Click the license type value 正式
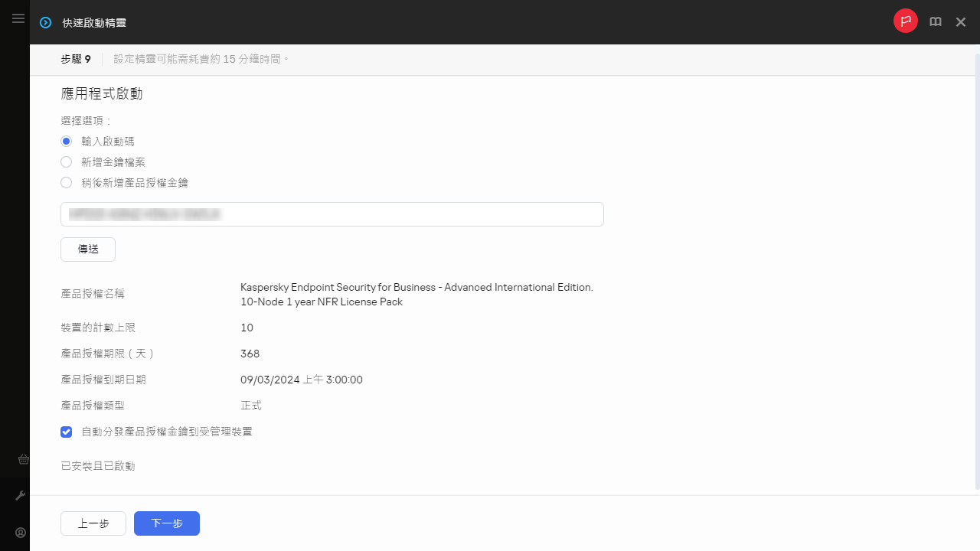Screen dimensions: 980x551 (x=251, y=406)
